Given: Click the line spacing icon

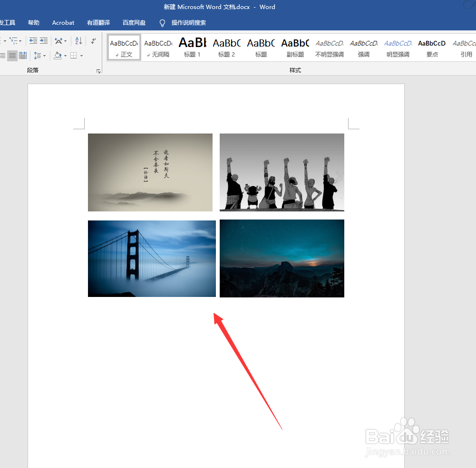Looking at the screenshot, I should pos(38,56).
